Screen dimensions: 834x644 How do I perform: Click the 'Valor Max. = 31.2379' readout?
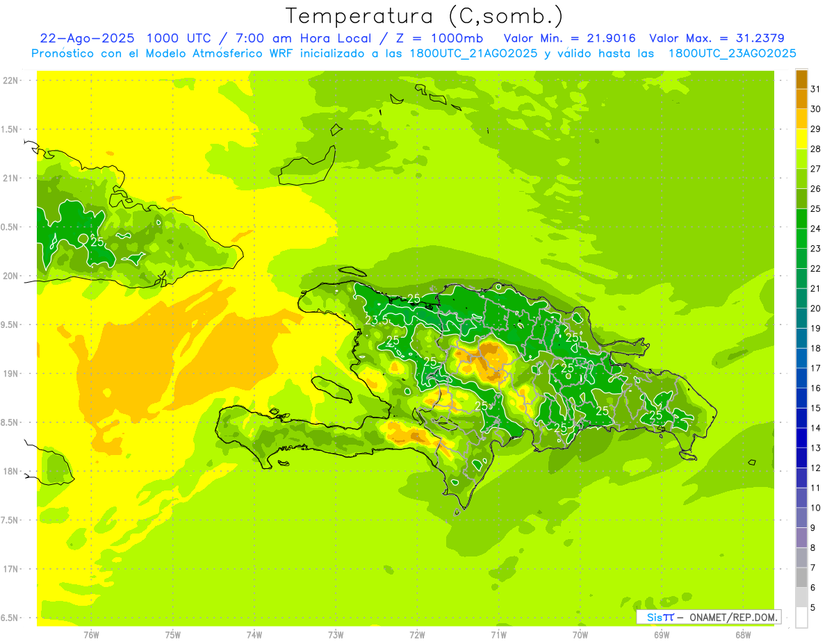[717, 38]
